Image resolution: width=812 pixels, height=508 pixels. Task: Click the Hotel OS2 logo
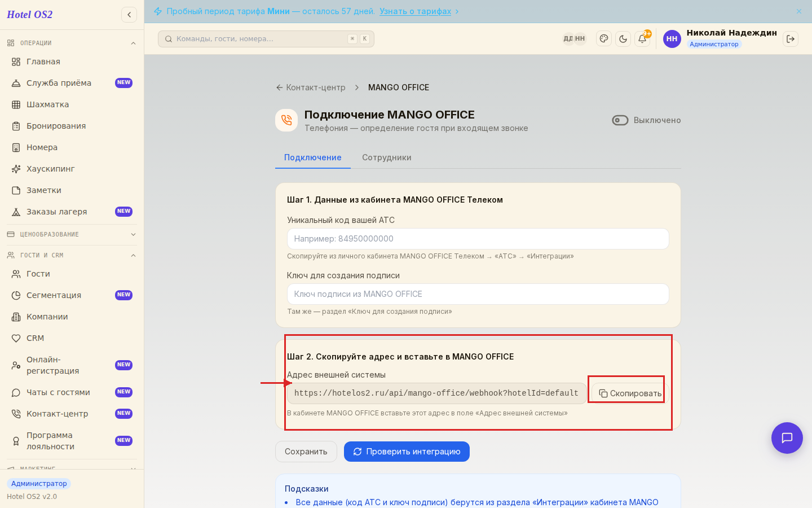(x=29, y=15)
